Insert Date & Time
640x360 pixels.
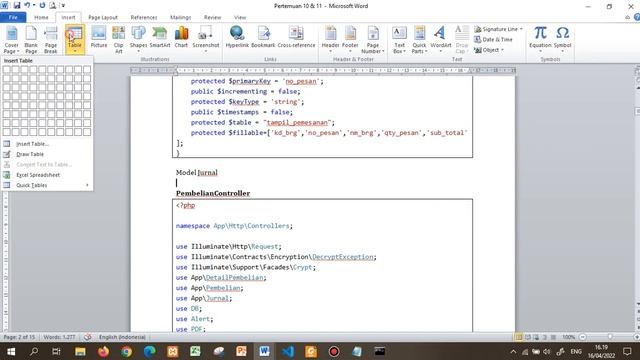493,40
